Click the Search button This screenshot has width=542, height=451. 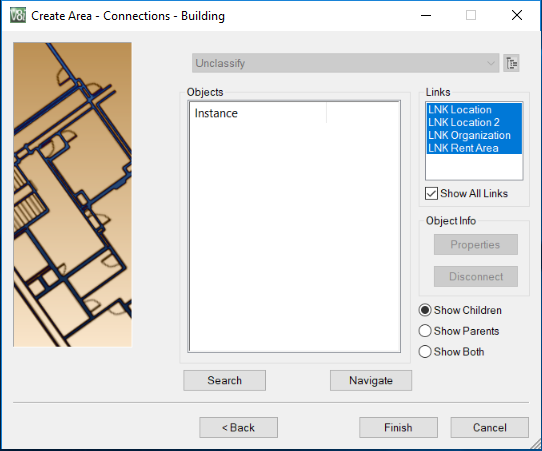click(224, 380)
